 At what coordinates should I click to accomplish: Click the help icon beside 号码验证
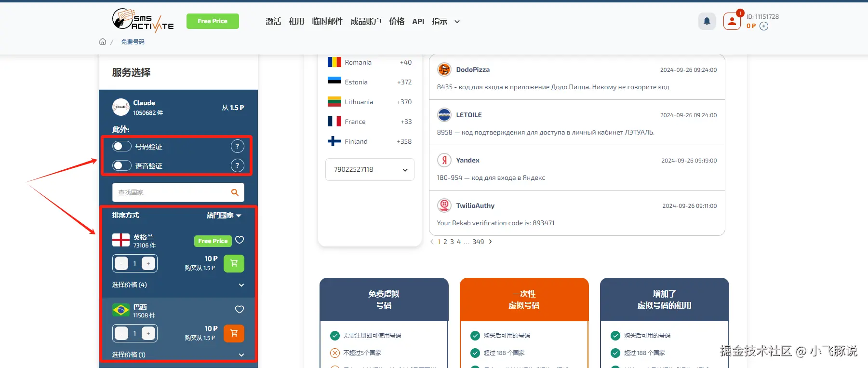237,146
